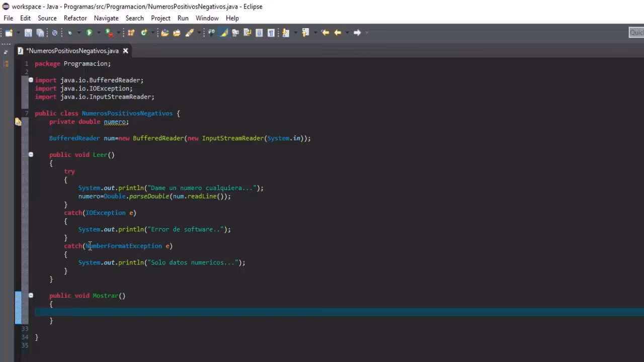Screen dimensions: 644x362
Task: Collapse the import statements fold marker
Action: point(31,80)
